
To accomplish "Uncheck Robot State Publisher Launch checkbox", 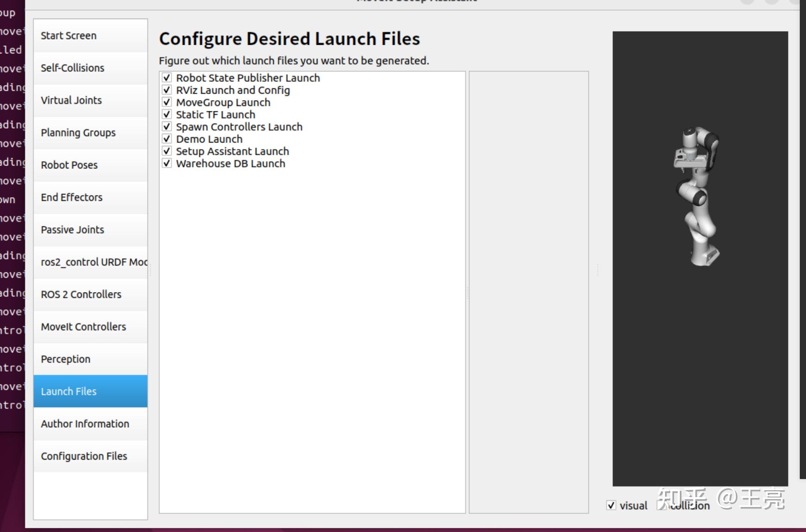I will [x=166, y=78].
